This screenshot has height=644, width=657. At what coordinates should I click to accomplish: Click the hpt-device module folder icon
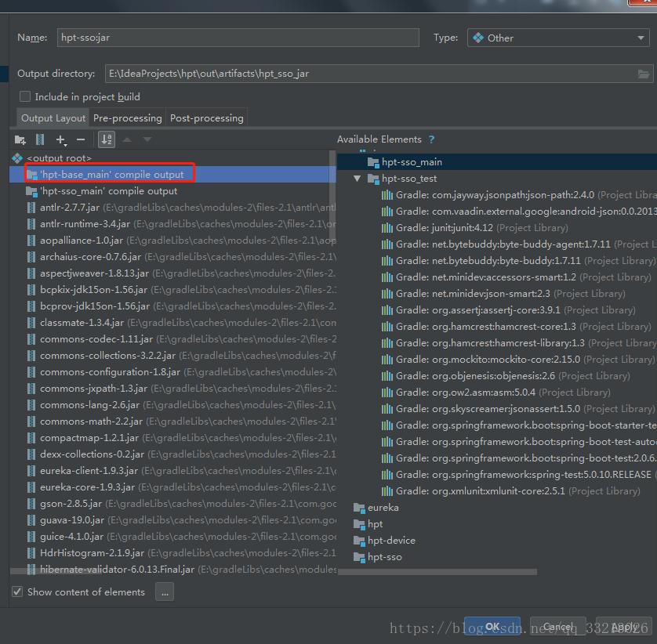point(359,541)
